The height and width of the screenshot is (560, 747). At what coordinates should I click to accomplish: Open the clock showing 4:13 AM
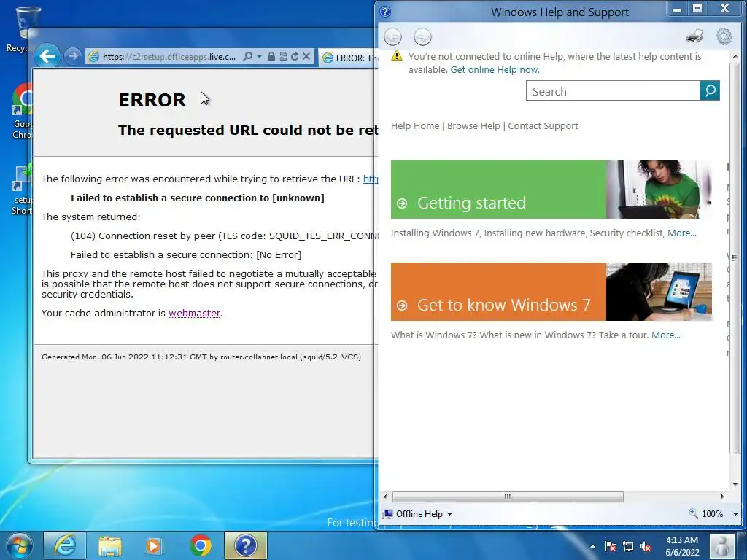pos(682,546)
